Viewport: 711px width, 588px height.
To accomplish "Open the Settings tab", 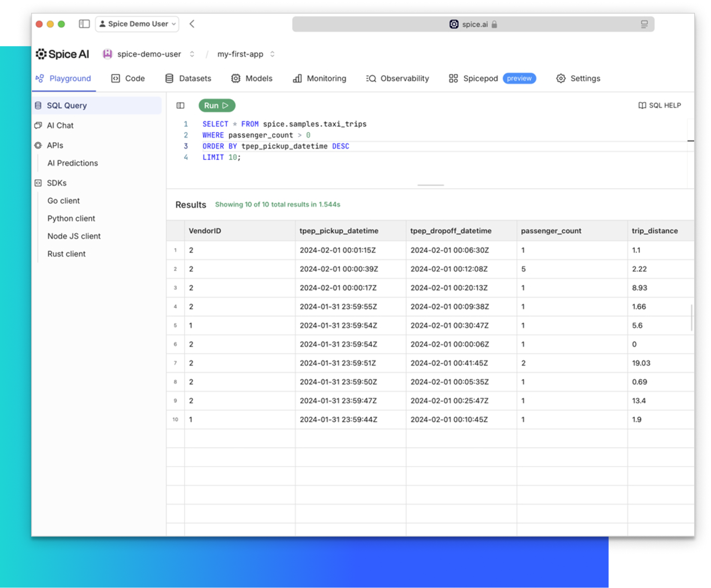I will pos(578,79).
